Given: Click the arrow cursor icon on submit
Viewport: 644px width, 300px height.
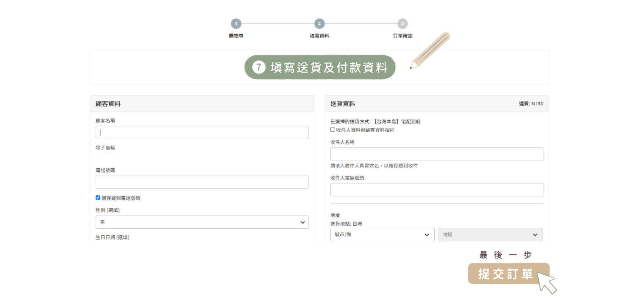Looking at the screenshot, I should coord(547,282).
